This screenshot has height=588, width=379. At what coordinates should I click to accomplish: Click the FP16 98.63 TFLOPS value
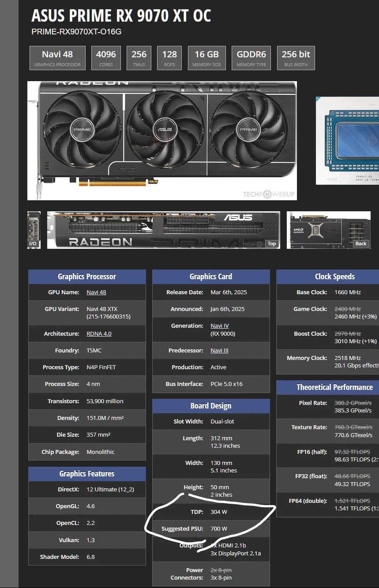point(352,459)
